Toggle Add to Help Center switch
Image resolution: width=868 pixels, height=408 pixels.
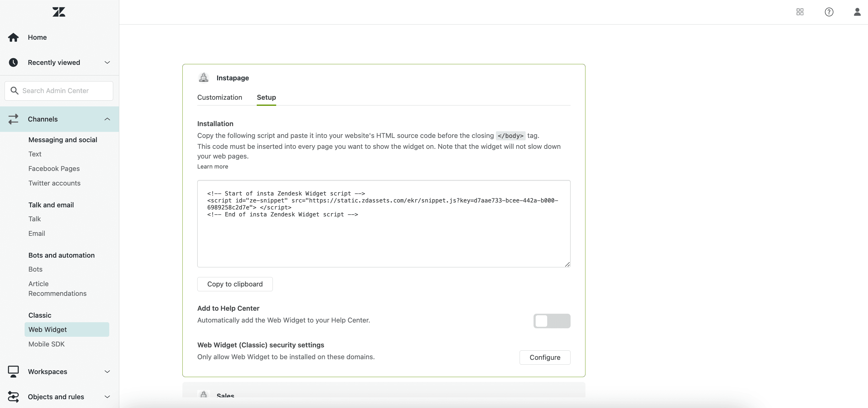(x=552, y=321)
